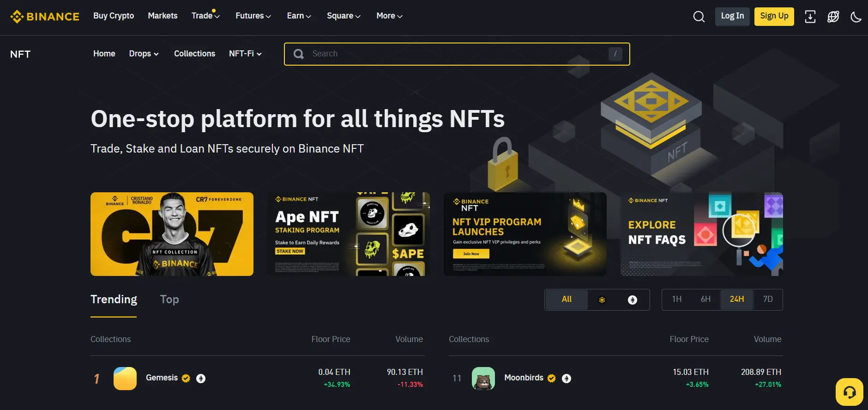The width and height of the screenshot is (868, 410).
Task: Click Gemesis volume 90.13 ETH
Action: click(x=405, y=372)
